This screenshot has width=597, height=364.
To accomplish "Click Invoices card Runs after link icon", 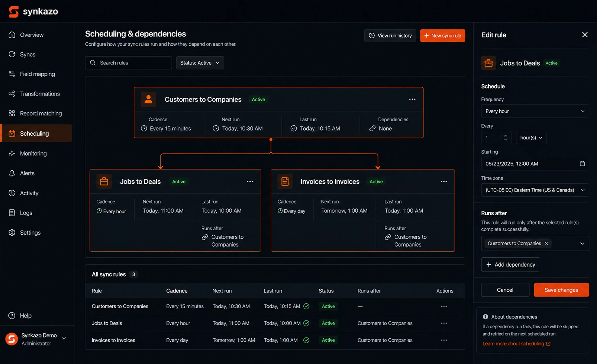I will click(388, 237).
